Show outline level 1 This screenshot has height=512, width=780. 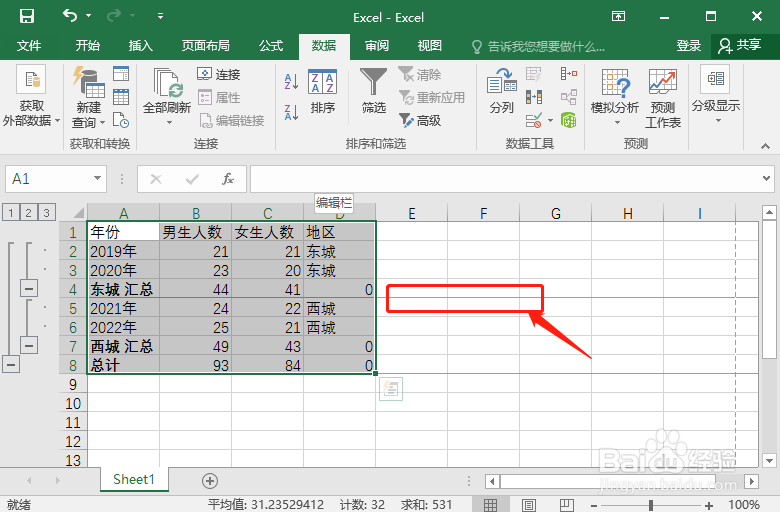tap(11, 213)
